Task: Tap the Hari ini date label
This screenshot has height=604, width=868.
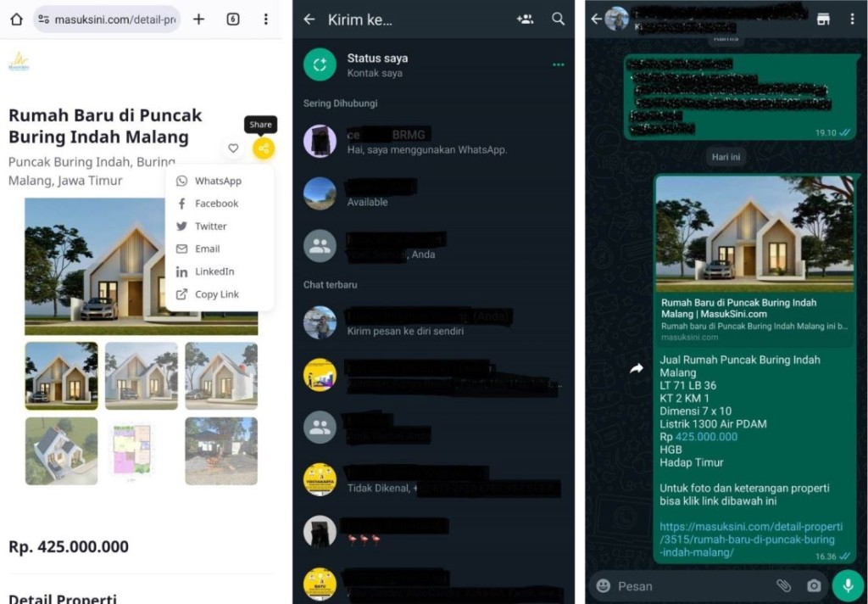Action: pos(726,157)
